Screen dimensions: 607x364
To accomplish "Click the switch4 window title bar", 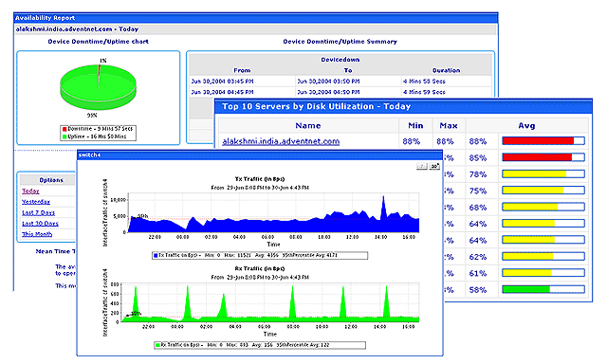I will pyautogui.click(x=260, y=155).
